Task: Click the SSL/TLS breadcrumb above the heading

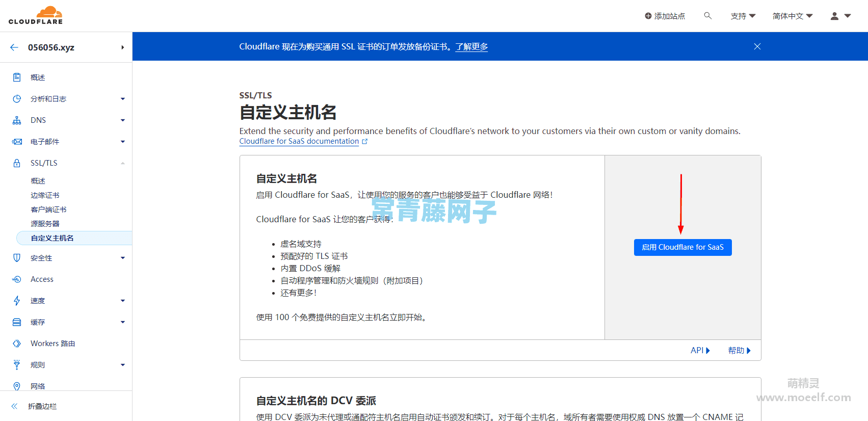Action: tap(255, 95)
